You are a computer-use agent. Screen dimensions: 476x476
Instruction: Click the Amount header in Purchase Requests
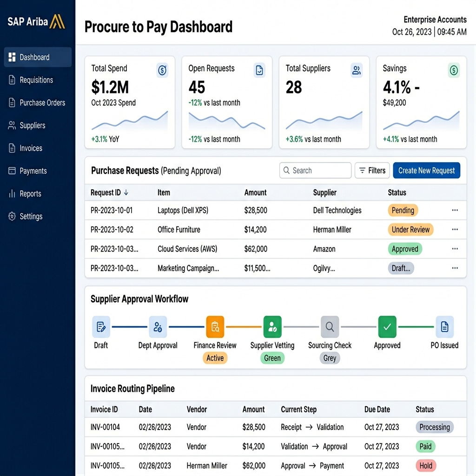pos(255,192)
